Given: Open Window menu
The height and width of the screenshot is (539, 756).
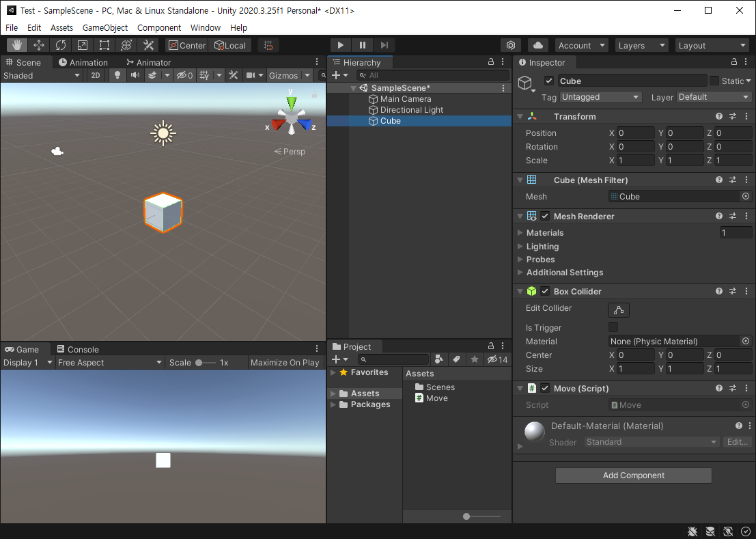Looking at the screenshot, I should click(206, 27).
